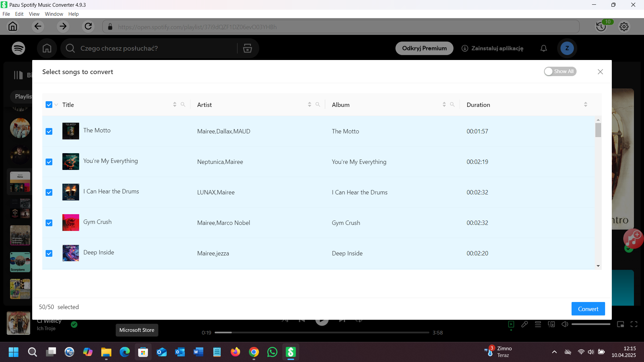Search within the Title column
Image resolution: width=644 pixels, height=362 pixels.
point(183,105)
